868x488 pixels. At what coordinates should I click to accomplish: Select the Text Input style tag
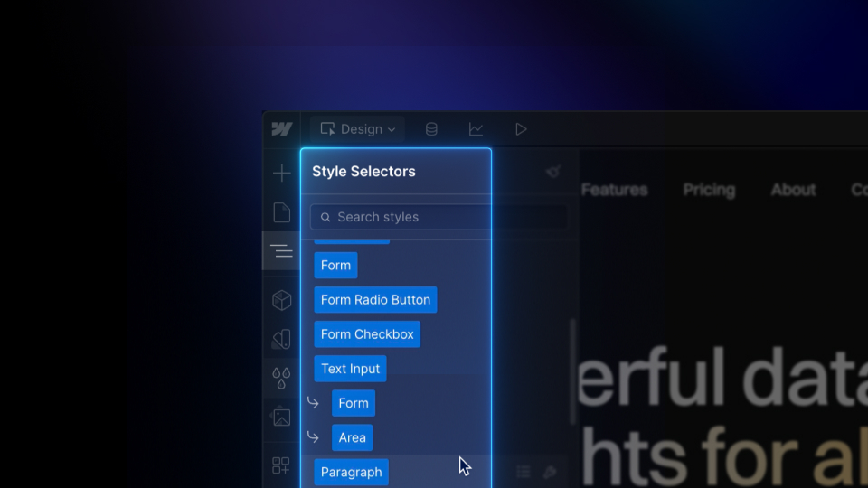[x=350, y=369]
